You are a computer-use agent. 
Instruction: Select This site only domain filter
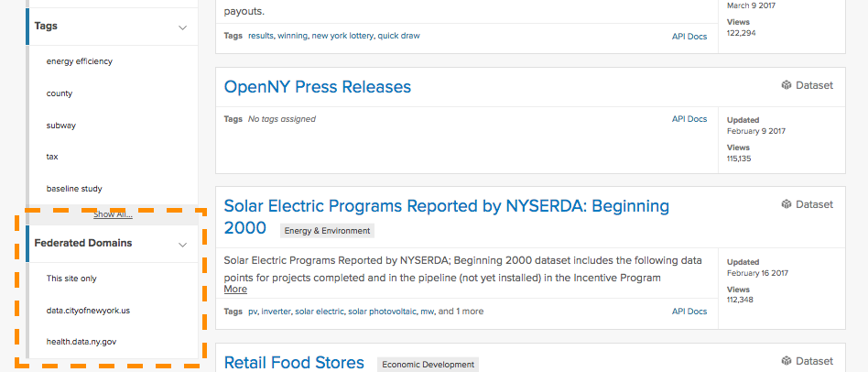[x=71, y=279]
